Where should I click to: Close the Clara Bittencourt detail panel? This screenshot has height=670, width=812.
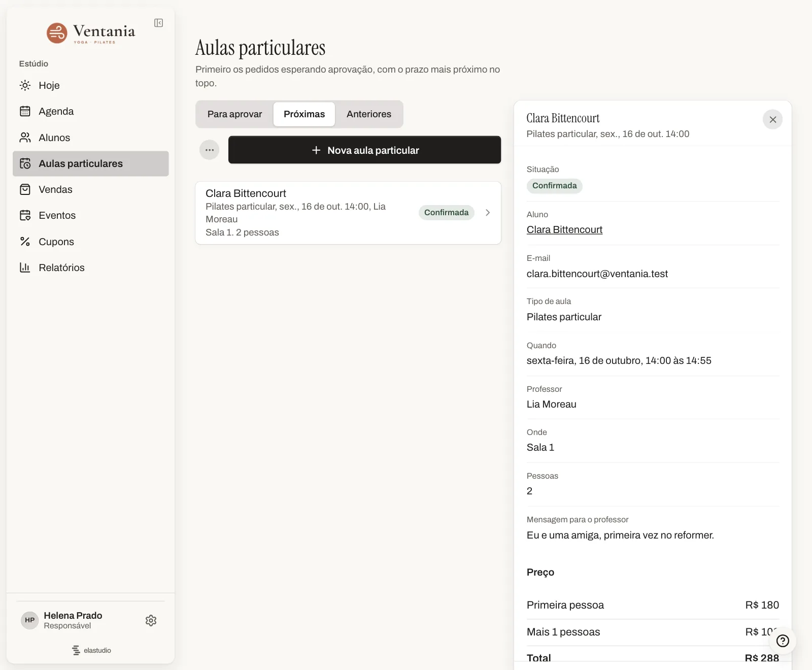point(772,119)
